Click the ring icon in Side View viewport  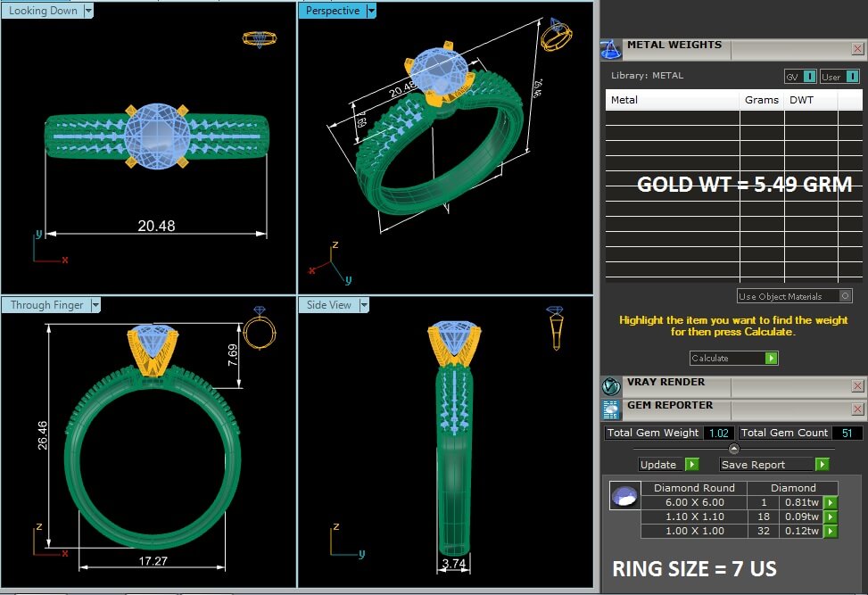click(555, 327)
